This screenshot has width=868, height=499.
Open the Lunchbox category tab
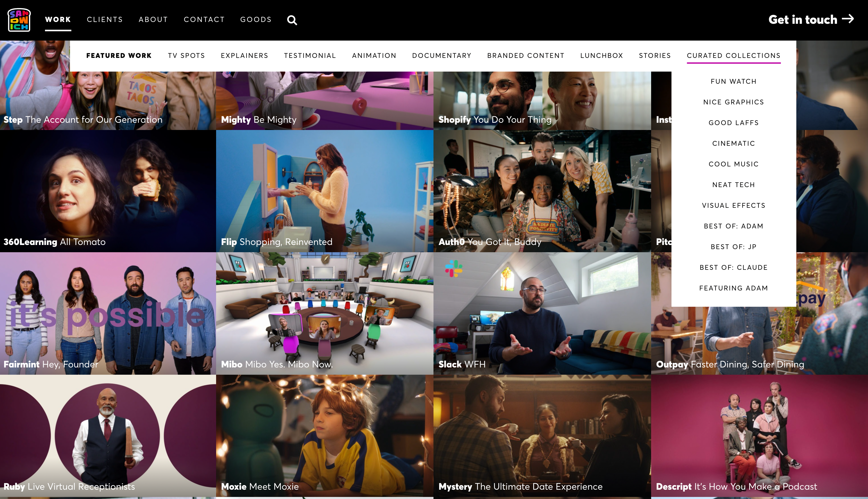pyautogui.click(x=601, y=56)
